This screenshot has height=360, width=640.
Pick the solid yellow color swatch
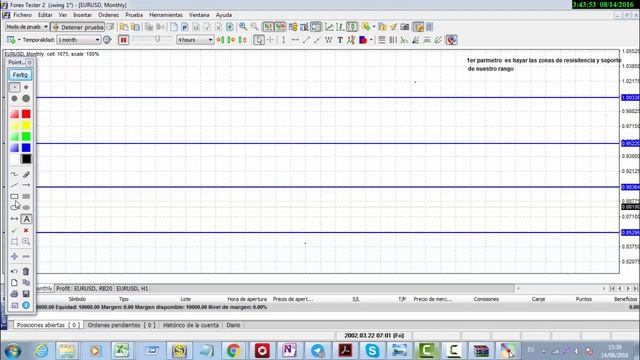(x=26, y=125)
